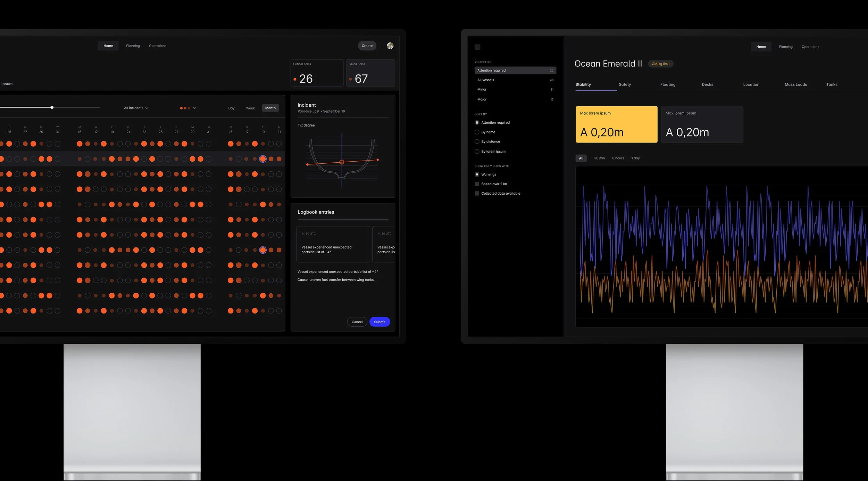
Task: Click the blue-ringed selected incident dot
Action: tap(263, 159)
